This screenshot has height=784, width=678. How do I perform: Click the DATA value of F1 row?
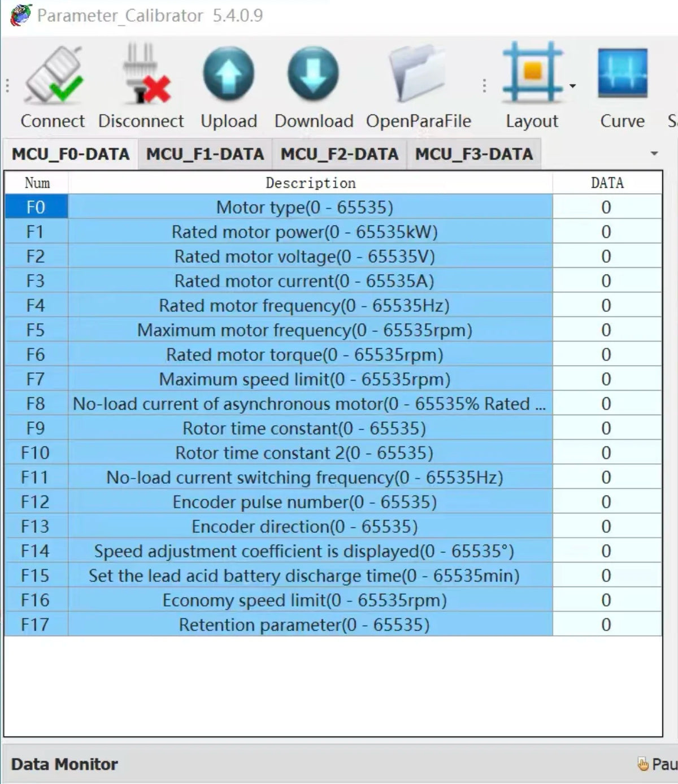point(607,232)
